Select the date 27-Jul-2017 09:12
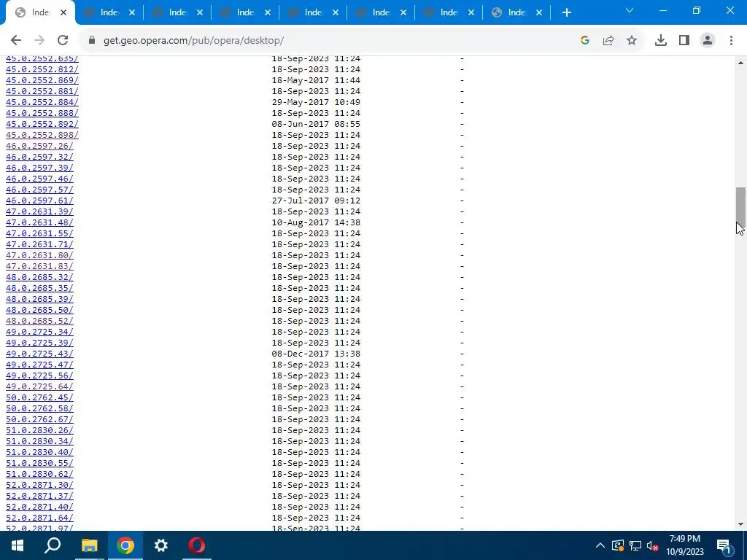This screenshot has height=560, width=747. 316,201
